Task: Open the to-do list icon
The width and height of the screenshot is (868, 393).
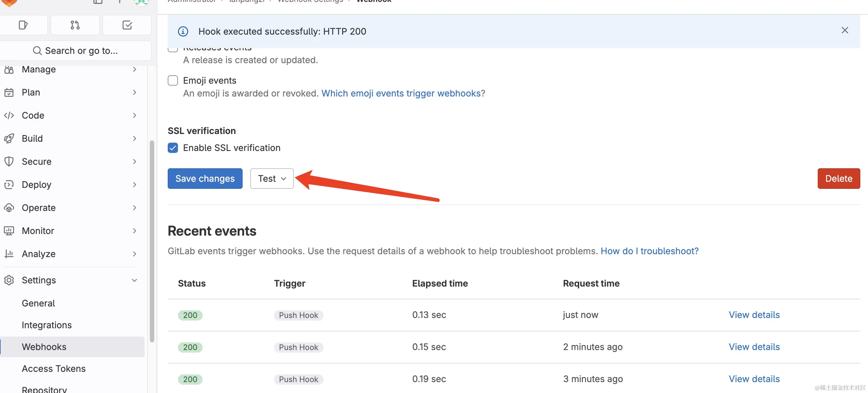Action: pyautogui.click(x=127, y=25)
